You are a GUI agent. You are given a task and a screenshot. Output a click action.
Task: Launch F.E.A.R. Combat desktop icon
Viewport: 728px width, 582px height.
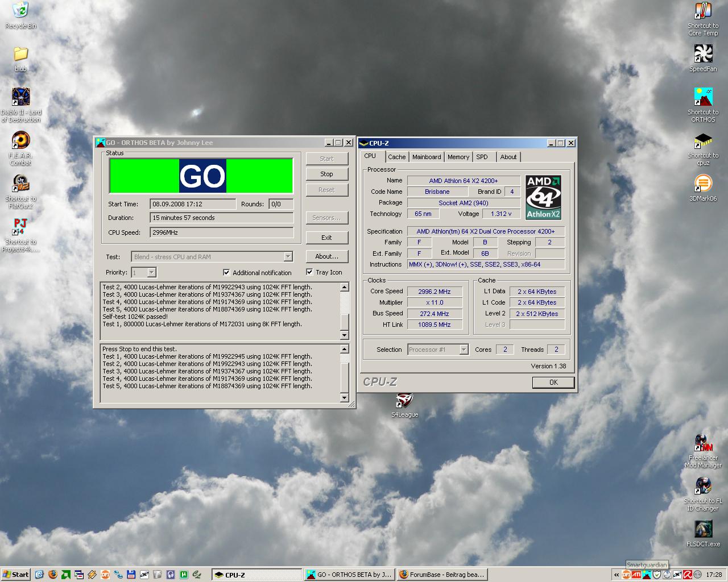click(x=20, y=148)
